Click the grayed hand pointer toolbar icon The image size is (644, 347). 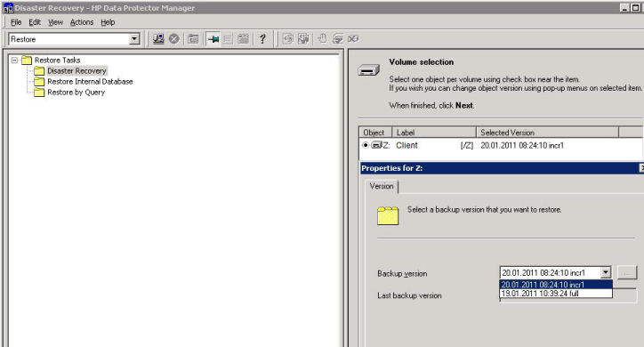[x=323, y=39]
